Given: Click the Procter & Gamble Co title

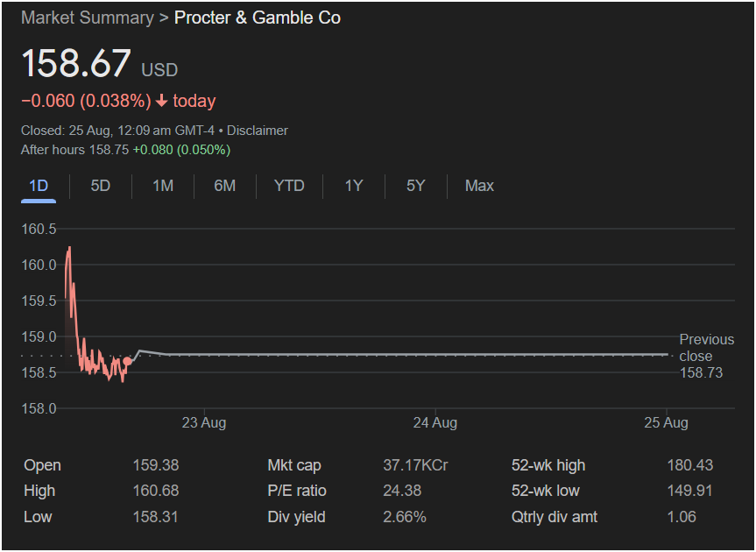Looking at the screenshot, I should tap(258, 18).
